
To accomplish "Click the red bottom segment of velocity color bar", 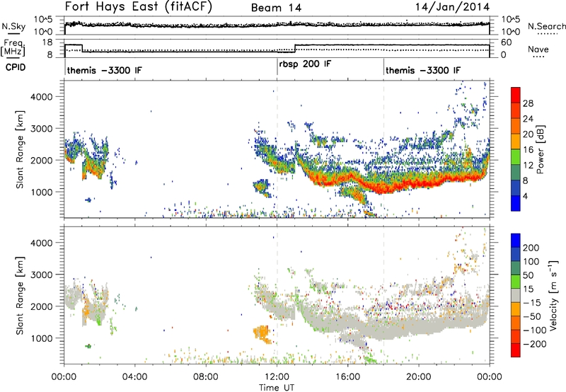I will (516, 350).
